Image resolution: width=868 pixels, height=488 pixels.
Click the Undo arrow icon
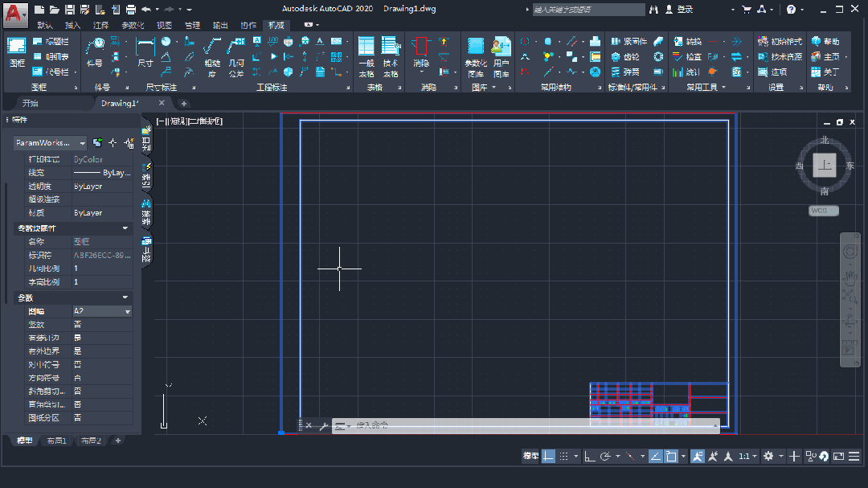point(146,10)
